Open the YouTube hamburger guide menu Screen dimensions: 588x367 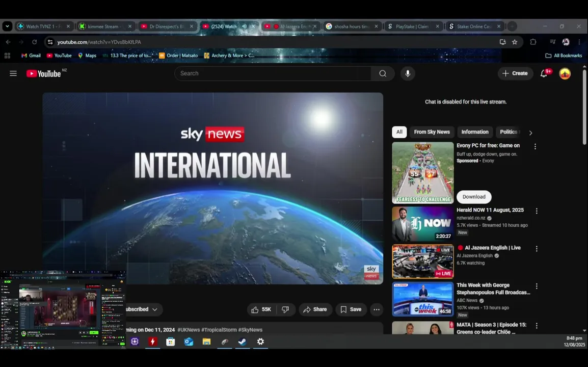(13, 73)
